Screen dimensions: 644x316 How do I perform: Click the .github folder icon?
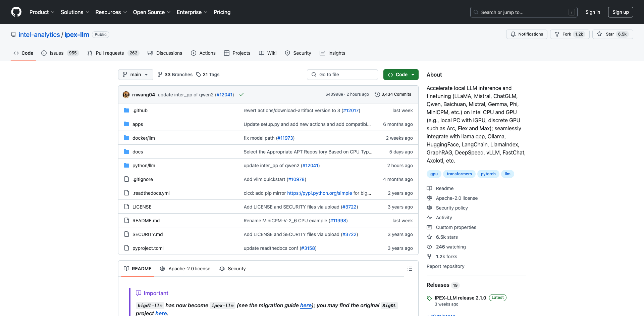(x=126, y=110)
